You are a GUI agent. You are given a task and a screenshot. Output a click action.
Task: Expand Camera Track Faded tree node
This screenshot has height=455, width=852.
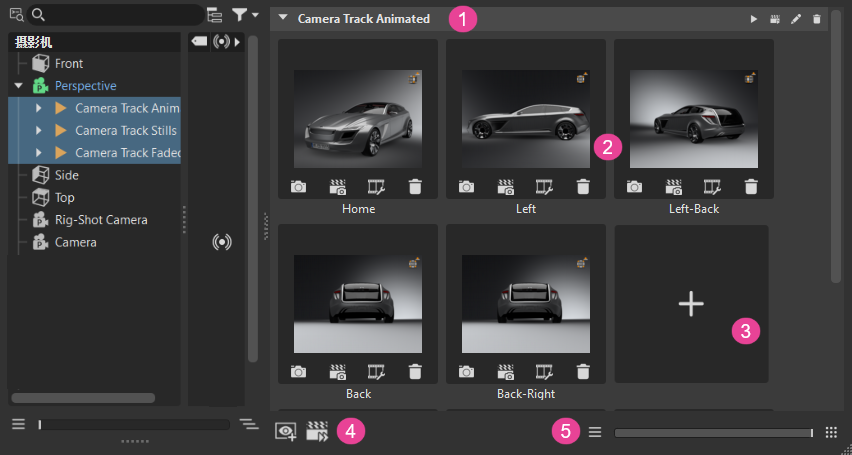click(39, 153)
